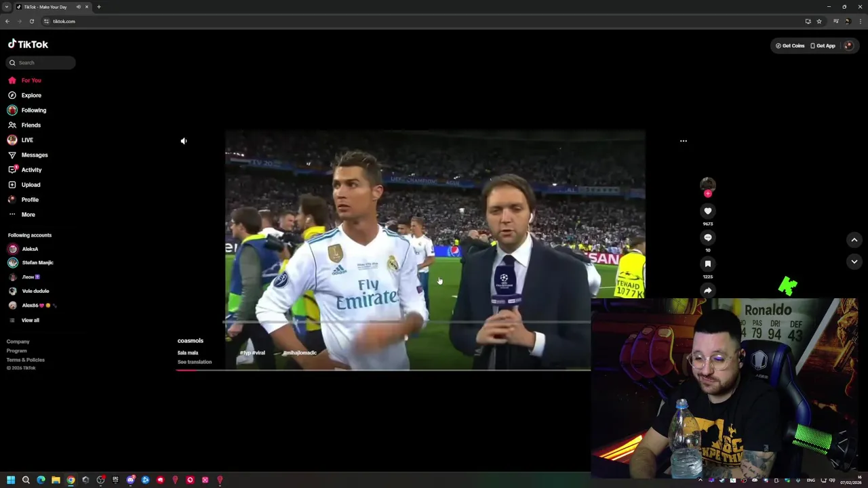Like the video with the heart icon
This screenshot has width=868, height=488.
pyautogui.click(x=708, y=211)
